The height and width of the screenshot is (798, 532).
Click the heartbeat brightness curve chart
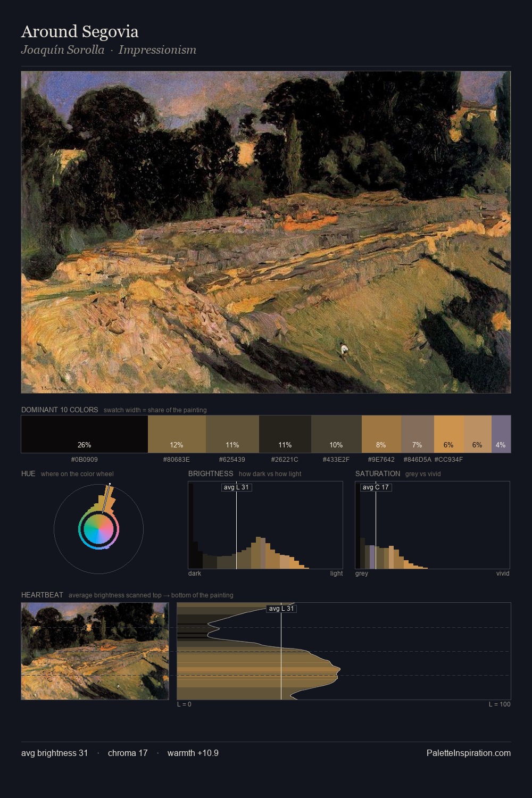(344, 651)
